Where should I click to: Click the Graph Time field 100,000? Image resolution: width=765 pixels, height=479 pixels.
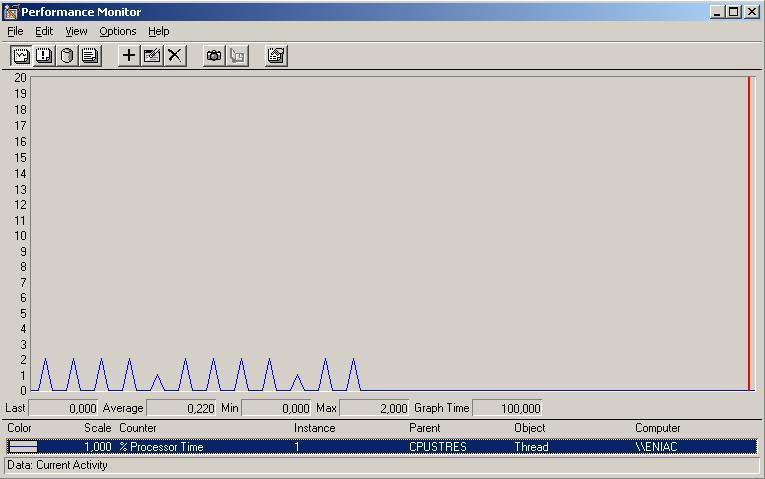507,408
